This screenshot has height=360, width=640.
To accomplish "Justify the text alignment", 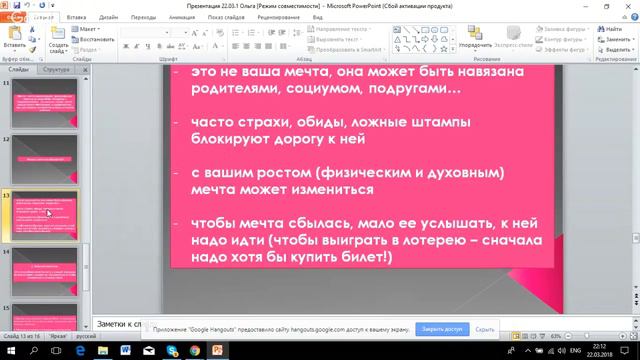I will tap(268, 47).
